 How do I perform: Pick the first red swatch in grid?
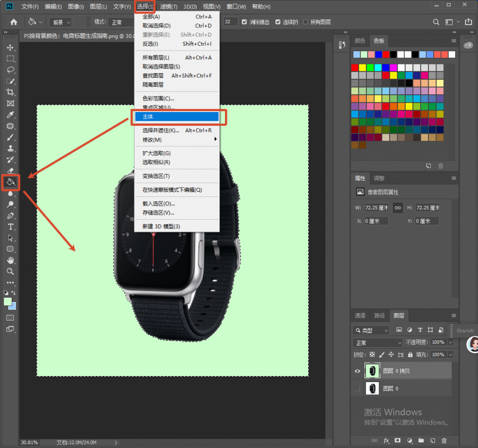[x=355, y=67]
